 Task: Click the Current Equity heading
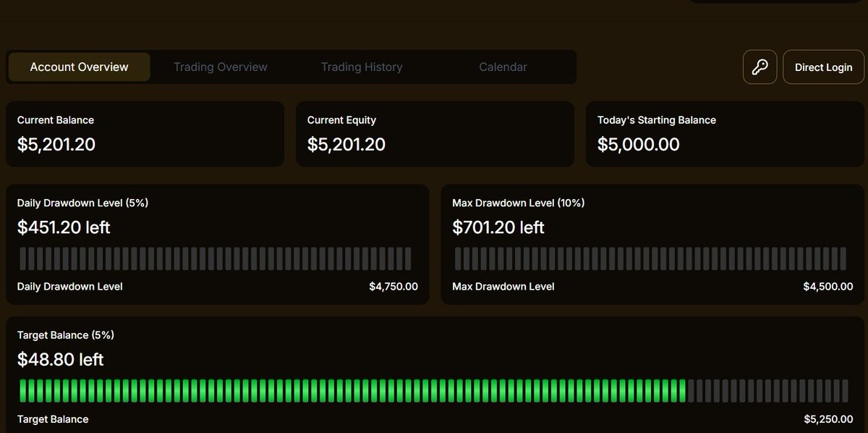(x=341, y=120)
